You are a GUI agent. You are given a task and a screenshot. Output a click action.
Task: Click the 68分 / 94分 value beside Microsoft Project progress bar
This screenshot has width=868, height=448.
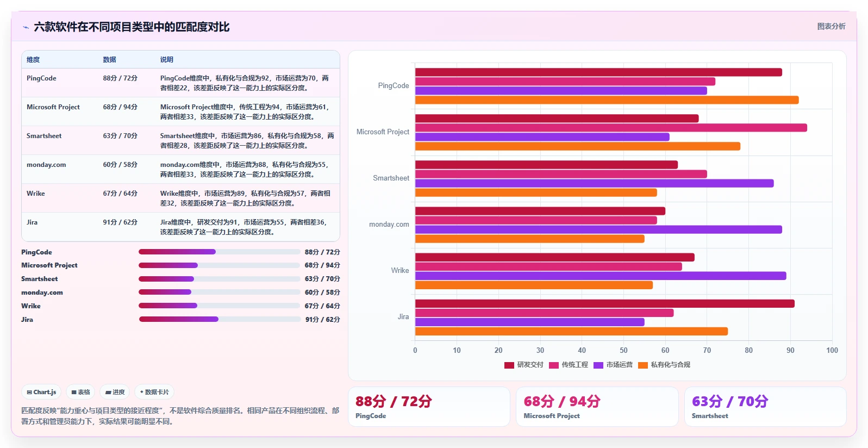point(322,265)
